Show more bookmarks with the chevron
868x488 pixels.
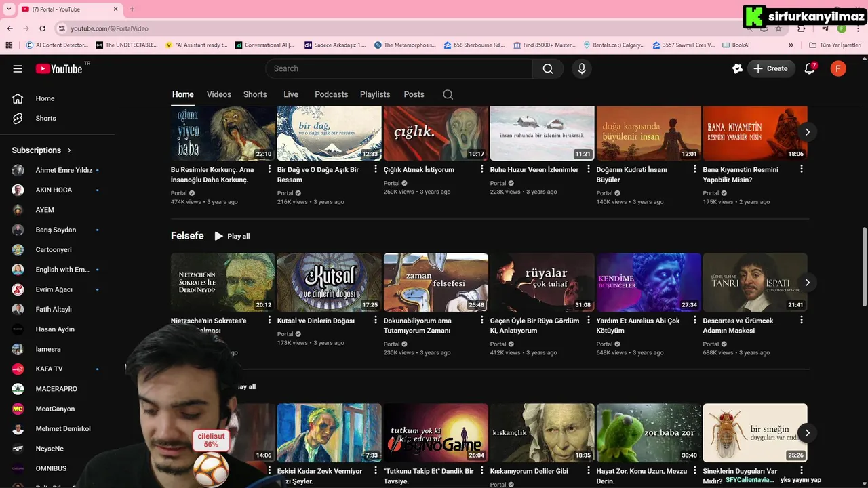pos(791,45)
